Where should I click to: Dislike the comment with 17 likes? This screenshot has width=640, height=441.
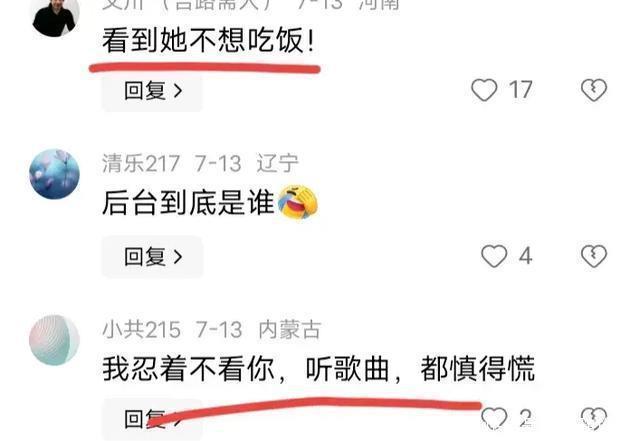(x=594, y=90)
